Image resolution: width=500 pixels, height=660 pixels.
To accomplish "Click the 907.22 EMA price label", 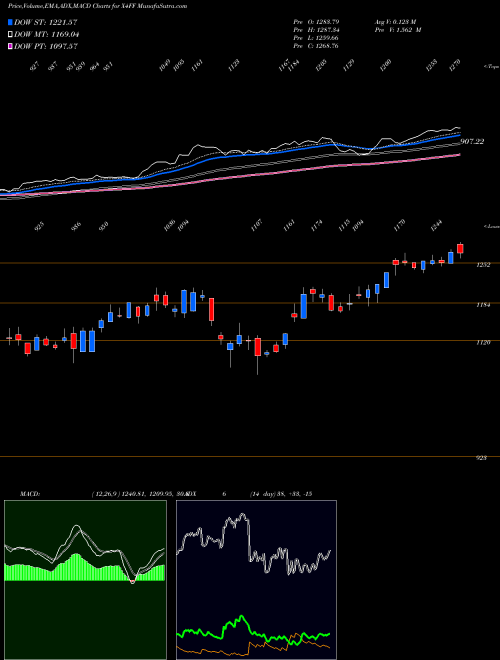I will pos(472,142).
